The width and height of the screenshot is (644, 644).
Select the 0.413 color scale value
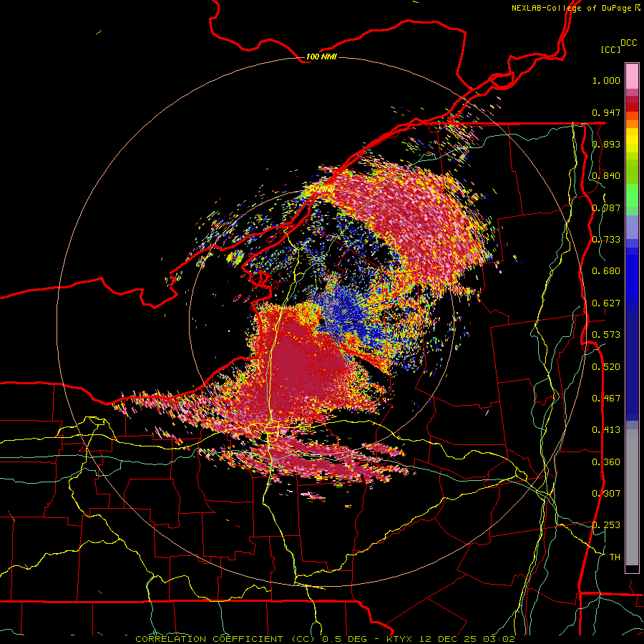coord(606,430)
